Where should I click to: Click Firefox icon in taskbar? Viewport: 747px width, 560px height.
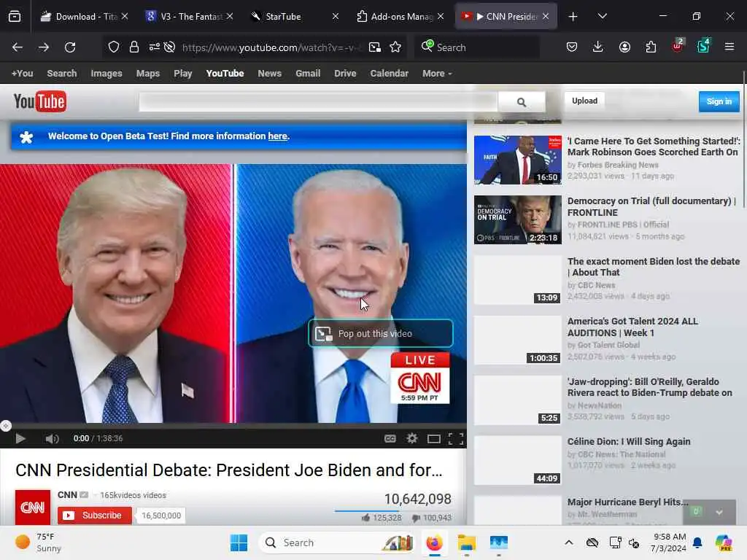click(x=434, y=542)
